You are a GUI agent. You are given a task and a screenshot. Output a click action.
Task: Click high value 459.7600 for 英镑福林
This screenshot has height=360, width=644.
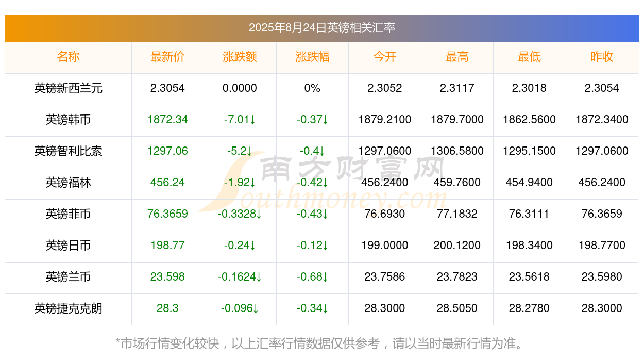[x=457, y=183]
